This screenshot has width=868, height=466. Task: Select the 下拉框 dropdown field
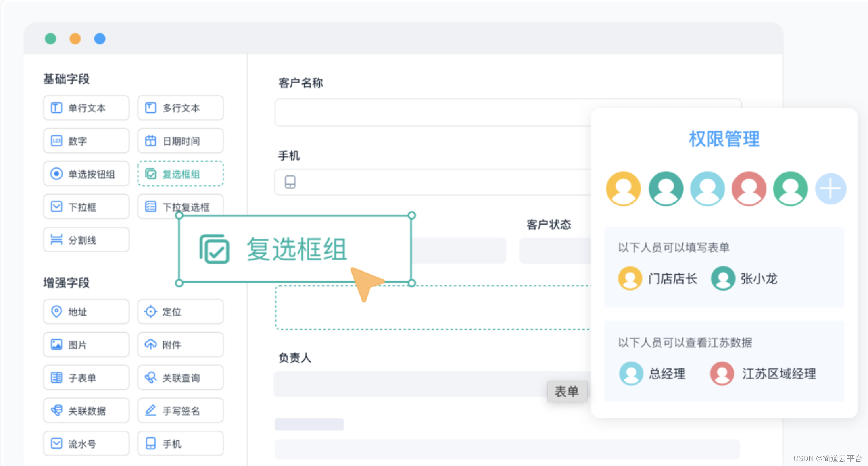(x=86, y=207)
